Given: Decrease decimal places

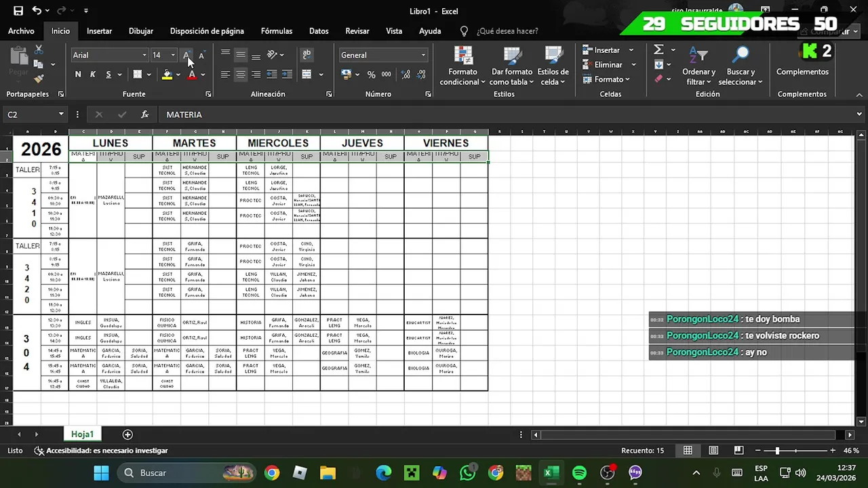Looking at the screenshot, I should pyautogui.click(x=421, y=75).
